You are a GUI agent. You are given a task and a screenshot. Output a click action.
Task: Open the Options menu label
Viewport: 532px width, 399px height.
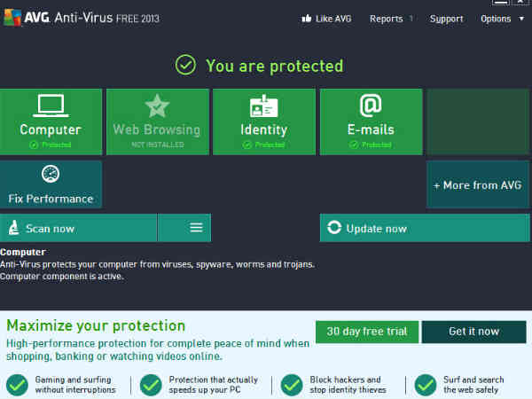click(x=496, y=19)
